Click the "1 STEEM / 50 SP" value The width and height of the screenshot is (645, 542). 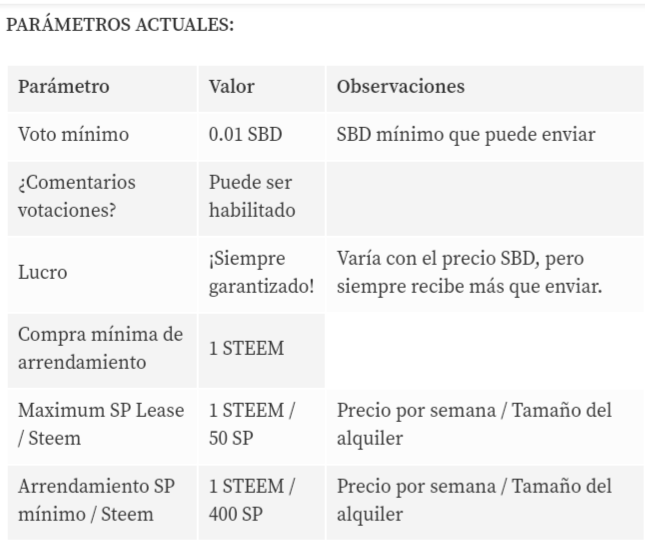click(251, 424)
